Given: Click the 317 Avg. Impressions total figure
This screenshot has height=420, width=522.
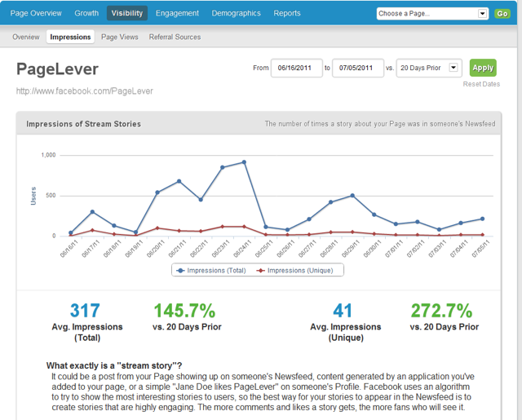Looking at the screenshot, I should (x=85, y=310).
